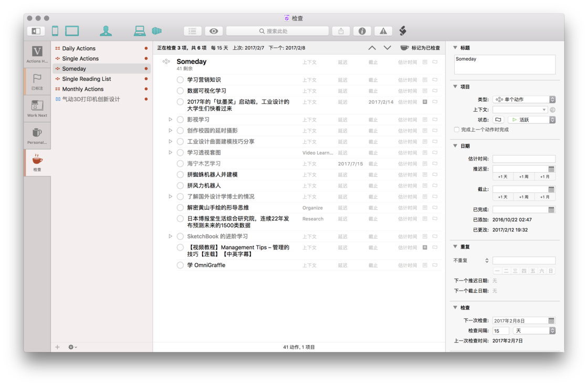Open the Work Next perspective
This screenshot has height=386, width=588.
click(x=37, y=109)
